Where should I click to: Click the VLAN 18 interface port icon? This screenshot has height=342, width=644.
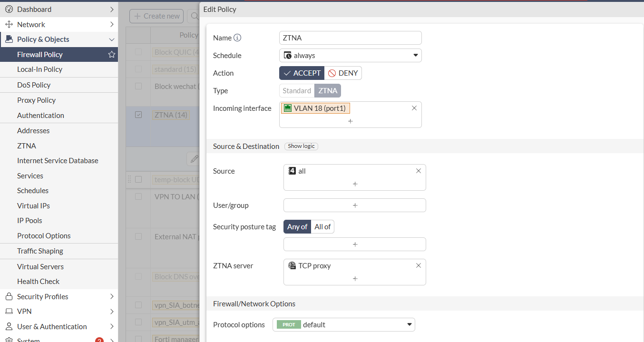click(x=287, y=108)
